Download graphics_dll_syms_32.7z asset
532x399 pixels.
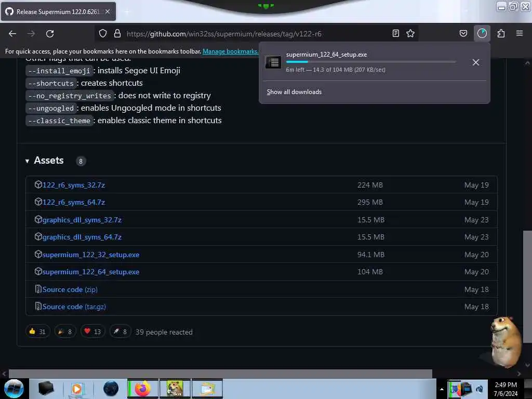click(x=82, y=220)
